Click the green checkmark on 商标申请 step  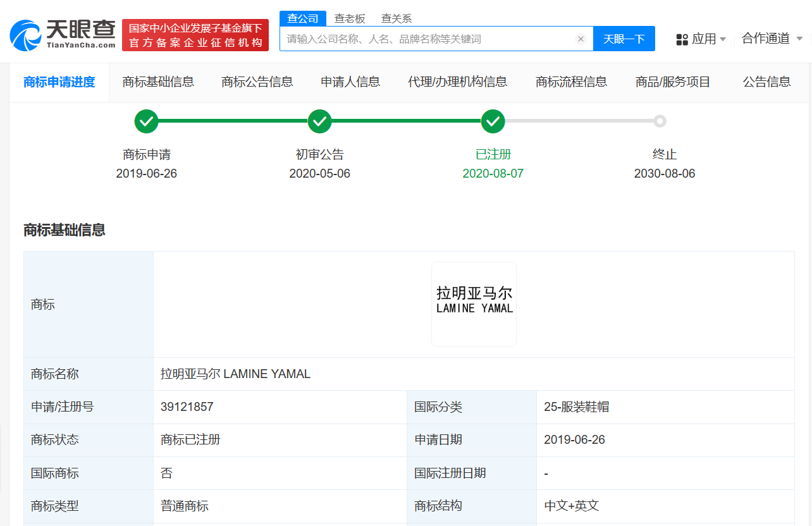[x=146, y=121]
